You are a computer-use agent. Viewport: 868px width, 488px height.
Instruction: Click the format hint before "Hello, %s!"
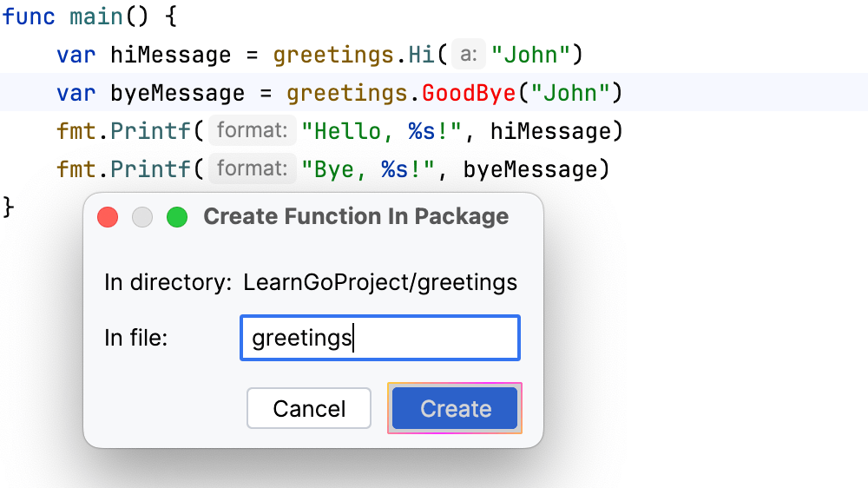click(x=252, y=131)
